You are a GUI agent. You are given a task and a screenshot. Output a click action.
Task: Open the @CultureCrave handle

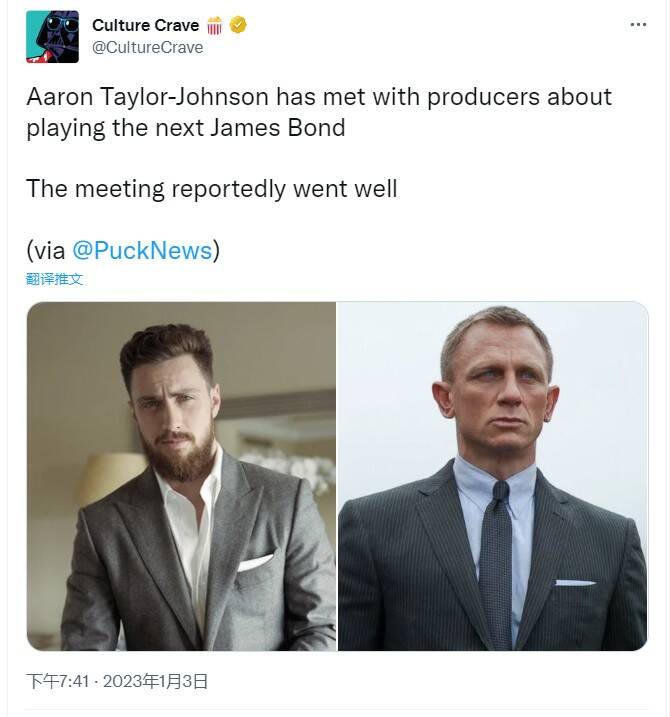click(x=147, y=48)
